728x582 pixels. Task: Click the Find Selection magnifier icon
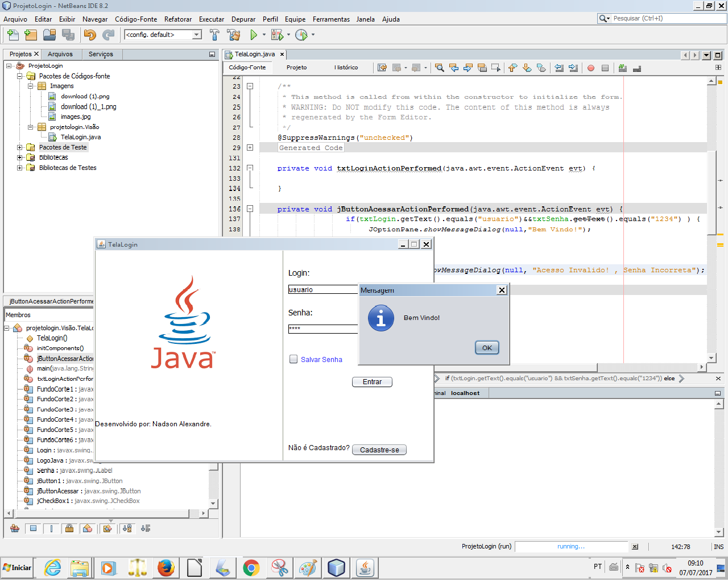440,68
